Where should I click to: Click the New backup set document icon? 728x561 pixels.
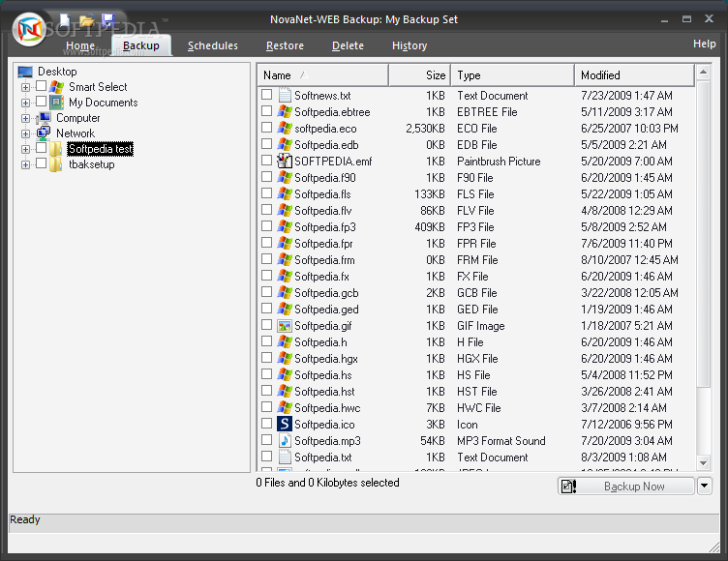point(66,20)
